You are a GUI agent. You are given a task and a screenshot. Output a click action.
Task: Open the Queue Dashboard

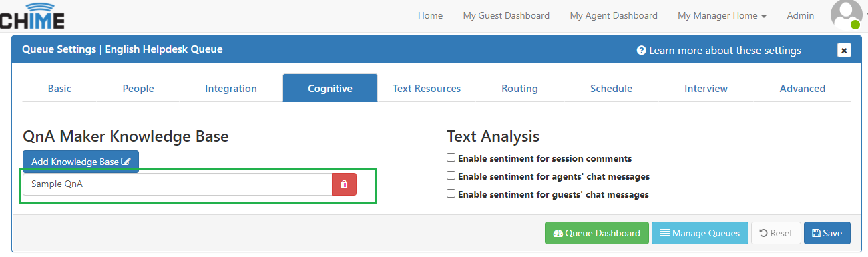[x=597, y=233]
